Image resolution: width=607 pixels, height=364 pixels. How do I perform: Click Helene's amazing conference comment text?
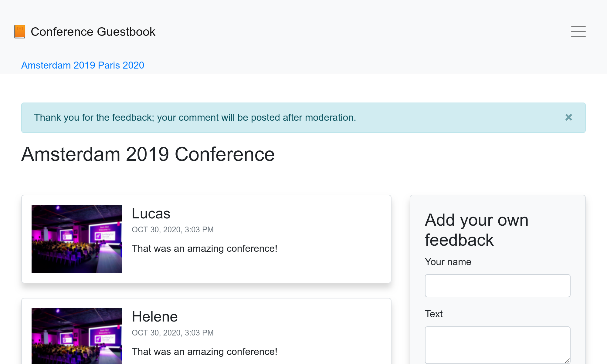(204, 352)
